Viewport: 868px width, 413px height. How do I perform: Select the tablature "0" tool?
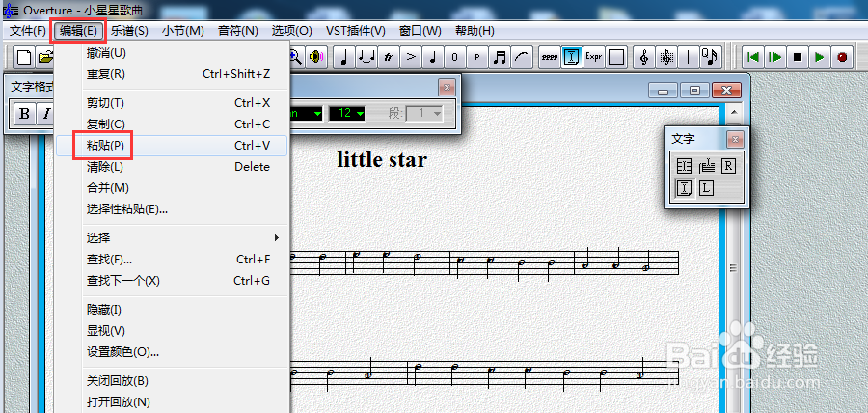point(454,57)
